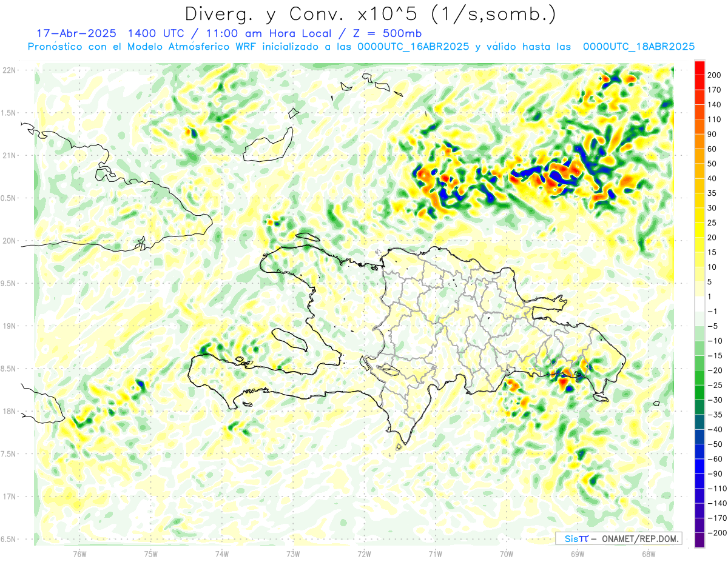
Task: Click the 68W longitude label
Action: (648, 554)
